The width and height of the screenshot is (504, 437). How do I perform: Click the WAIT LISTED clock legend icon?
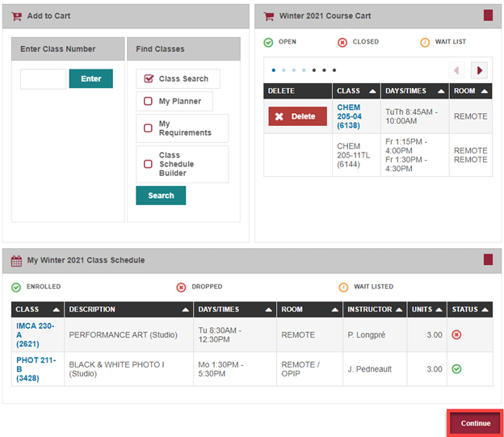343,287
